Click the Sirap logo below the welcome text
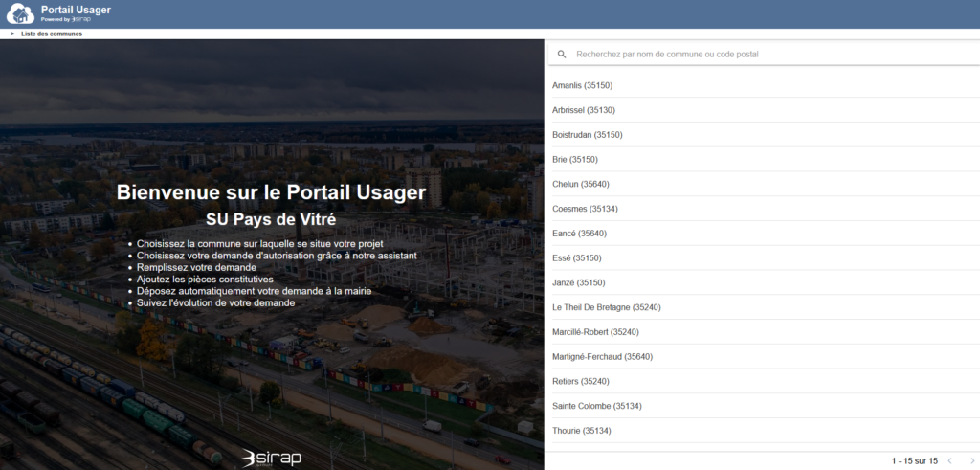Image resolution: width=980 pixels, height=470 pixels. tap(272, 458)
